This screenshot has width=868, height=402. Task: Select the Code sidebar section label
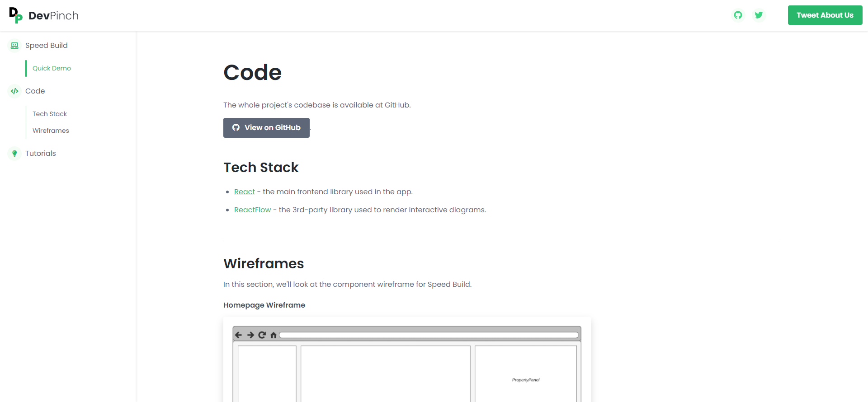[x=35, y=91]
